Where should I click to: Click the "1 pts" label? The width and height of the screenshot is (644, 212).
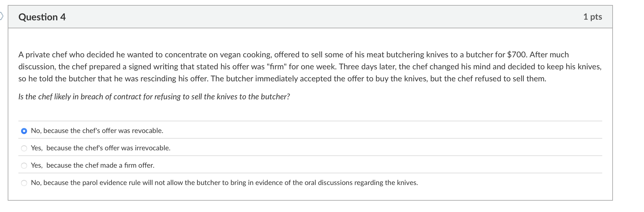click(593, 17)
